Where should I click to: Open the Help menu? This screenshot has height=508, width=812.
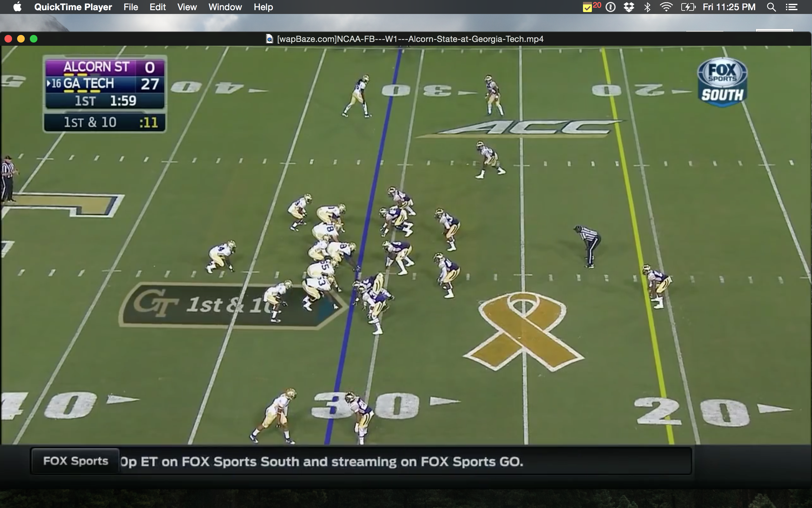click(x=263, y=7)
